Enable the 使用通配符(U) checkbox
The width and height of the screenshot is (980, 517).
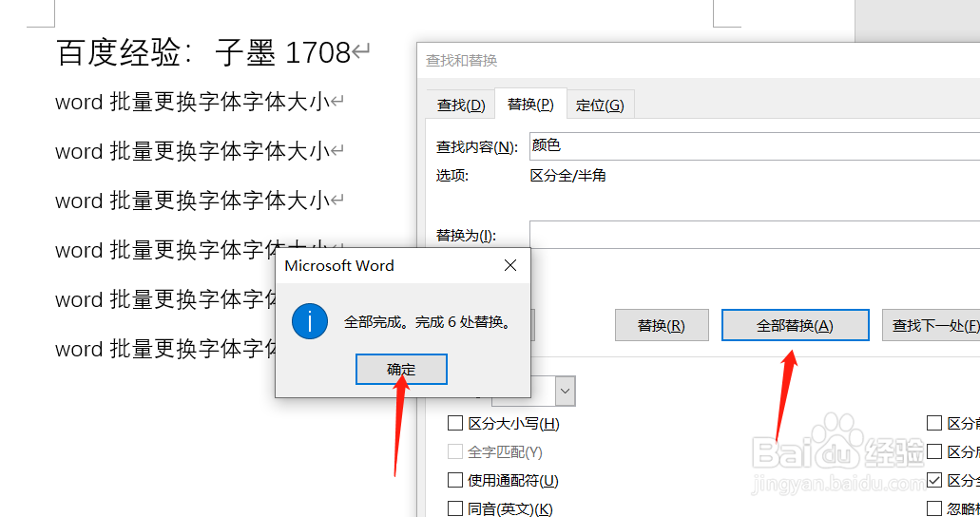(455, 480)
